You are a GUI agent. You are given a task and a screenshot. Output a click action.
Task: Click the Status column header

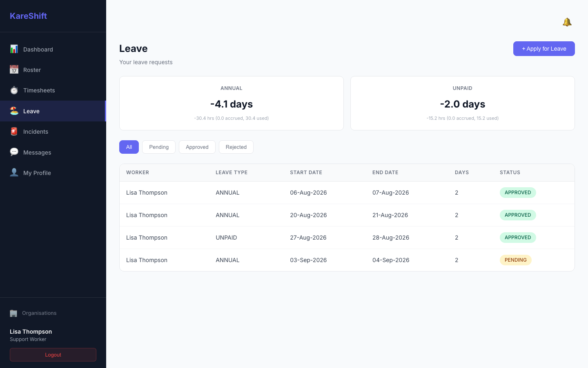[510, 173]
